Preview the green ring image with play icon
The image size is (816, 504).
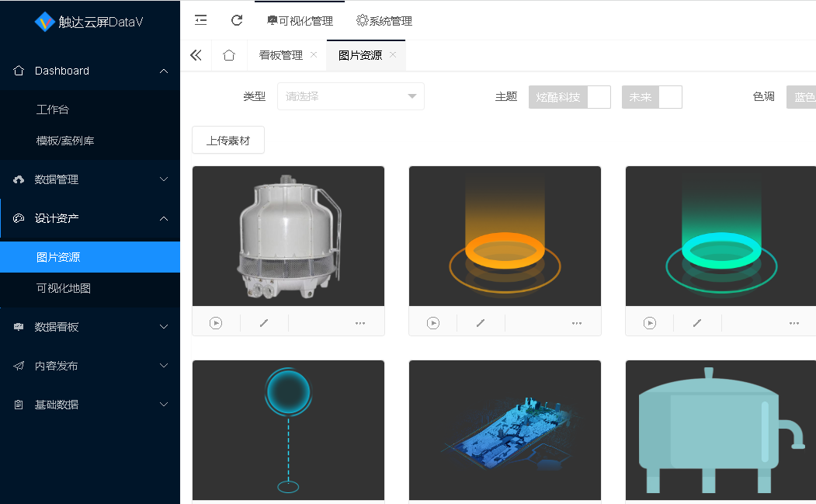tap(650, 323)
